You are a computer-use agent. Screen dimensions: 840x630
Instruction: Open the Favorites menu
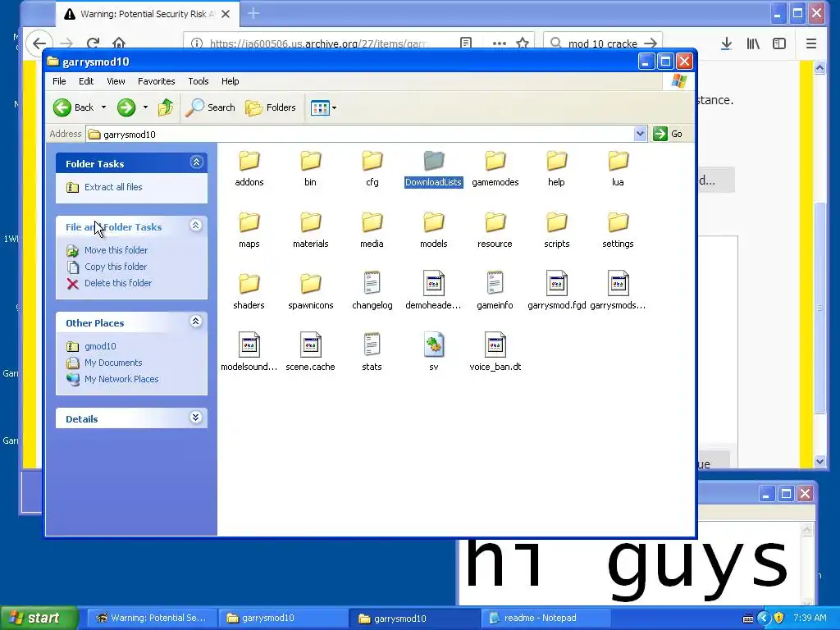pyautogui.click(x=157, y=81)
